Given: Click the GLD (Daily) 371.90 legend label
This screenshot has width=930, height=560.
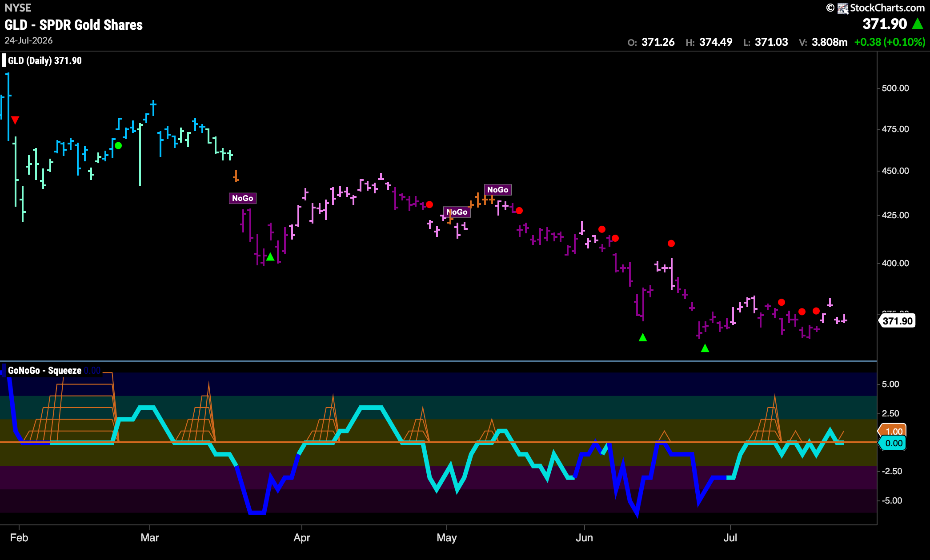Looking at the screenshot, I should pyautogui.click(x=44, y=60).
